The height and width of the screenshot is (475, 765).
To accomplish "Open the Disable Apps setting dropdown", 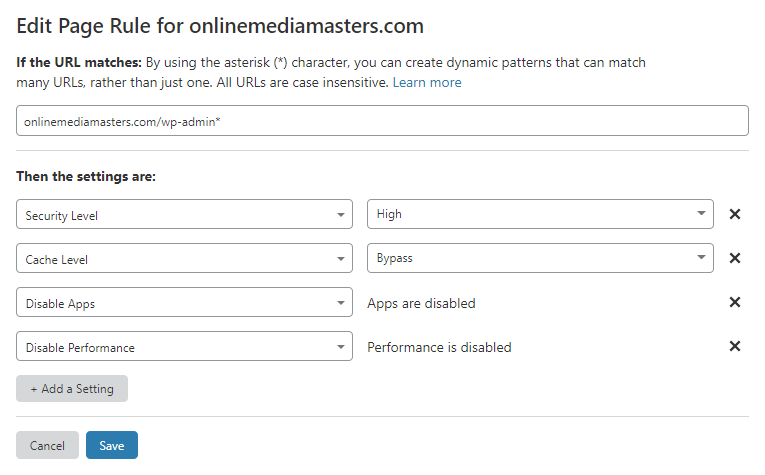I will 184,303.
